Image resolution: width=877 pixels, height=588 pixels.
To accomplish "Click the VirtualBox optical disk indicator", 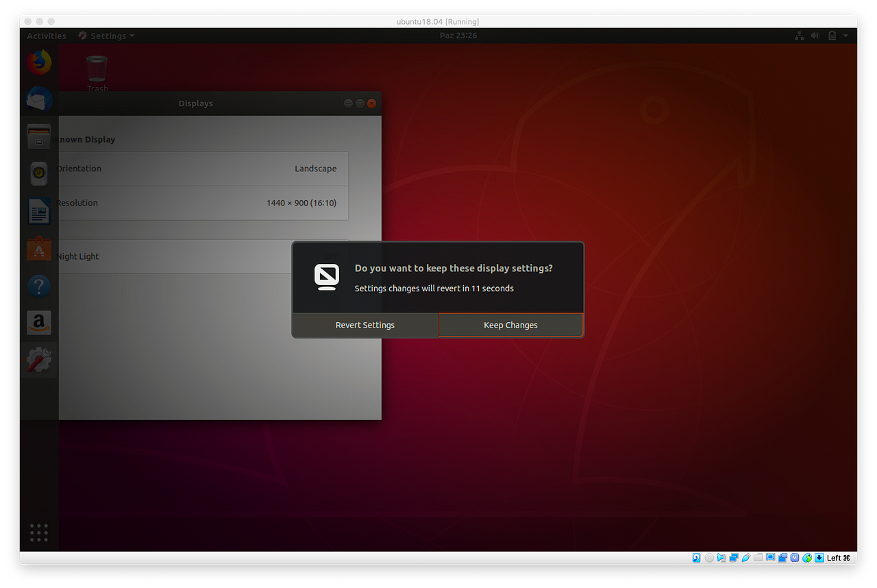I will (x=709, y=558).
